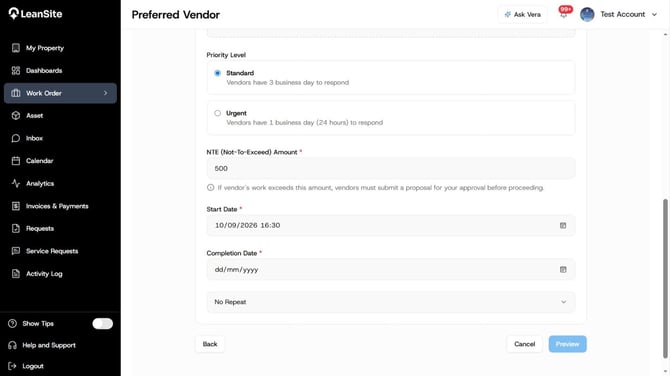Click the Invoices & Payments icon
Viewport: 670px width, 376px height.
pyautogui.click(x=16, y=206)
